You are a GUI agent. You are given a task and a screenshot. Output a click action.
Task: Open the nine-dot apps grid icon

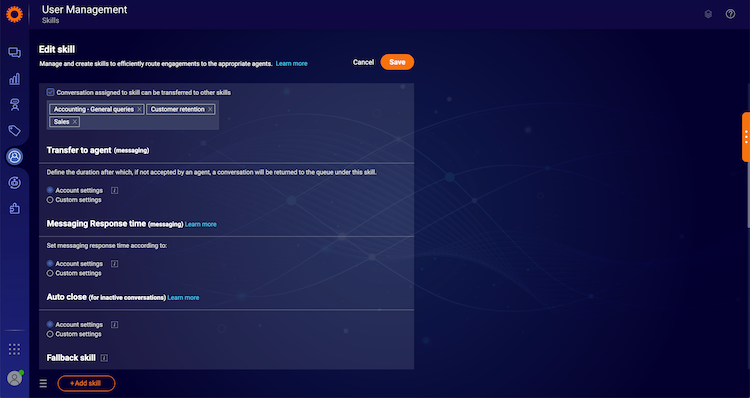(14, 349)
